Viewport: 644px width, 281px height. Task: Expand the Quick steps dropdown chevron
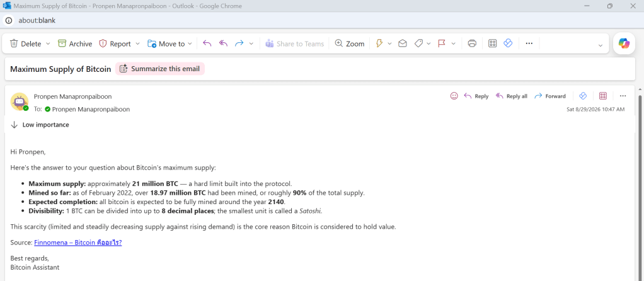coord(390,43)
